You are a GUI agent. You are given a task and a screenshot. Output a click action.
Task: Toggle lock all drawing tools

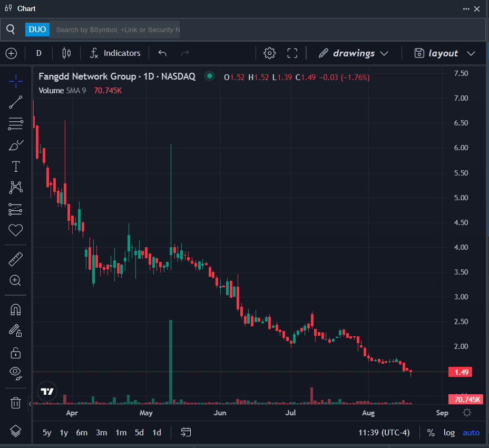click(16, 353)
